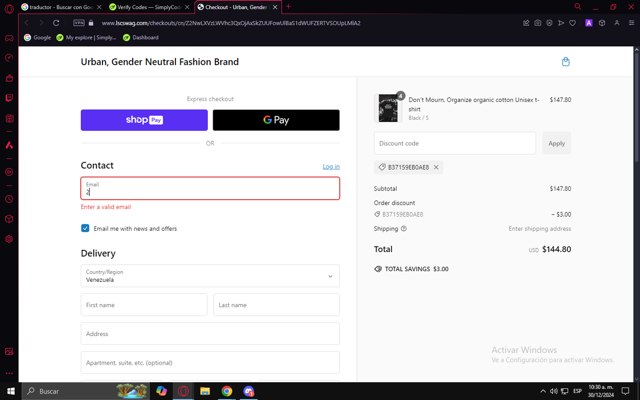The height and width of the screenshot is (400, 640).
Task: Click the padlock site security icon
Action: click(91, 23)
